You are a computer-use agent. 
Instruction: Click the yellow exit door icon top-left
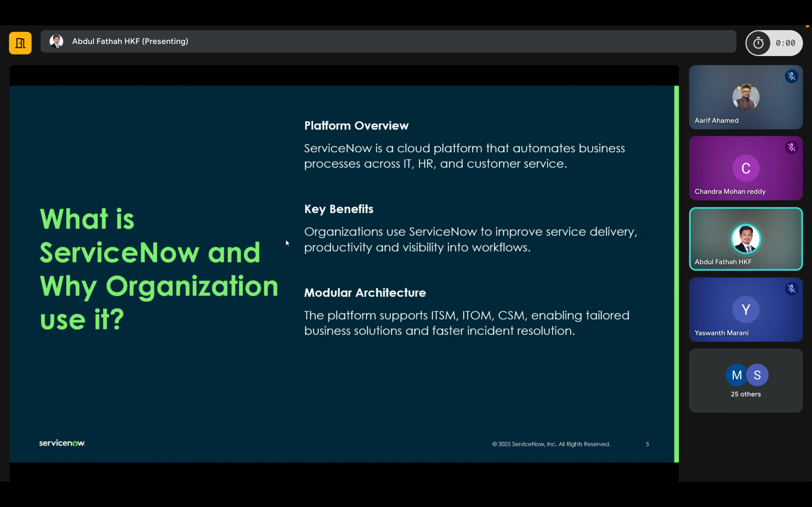pyautogui.click(x=20, y=42)
